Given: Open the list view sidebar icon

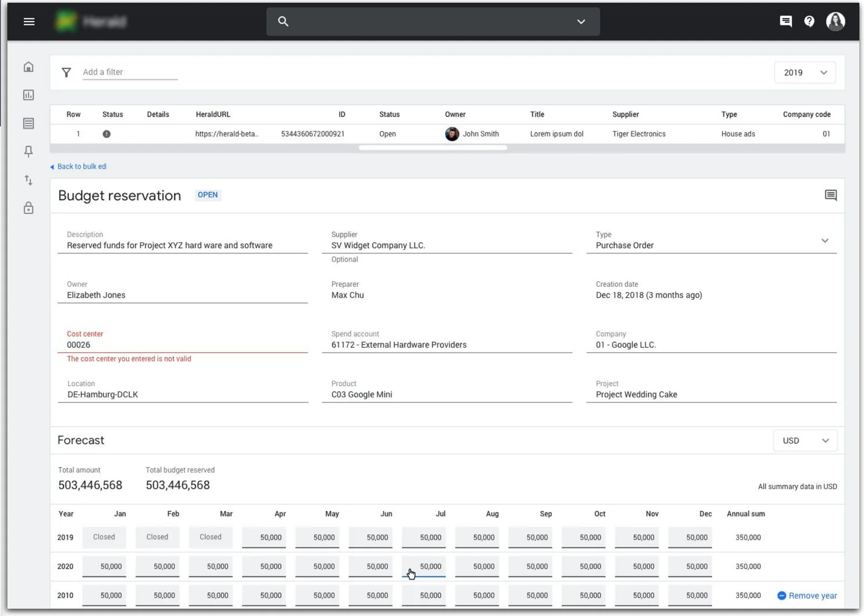Looking at the screenshot, I should [x=29, y=123].
